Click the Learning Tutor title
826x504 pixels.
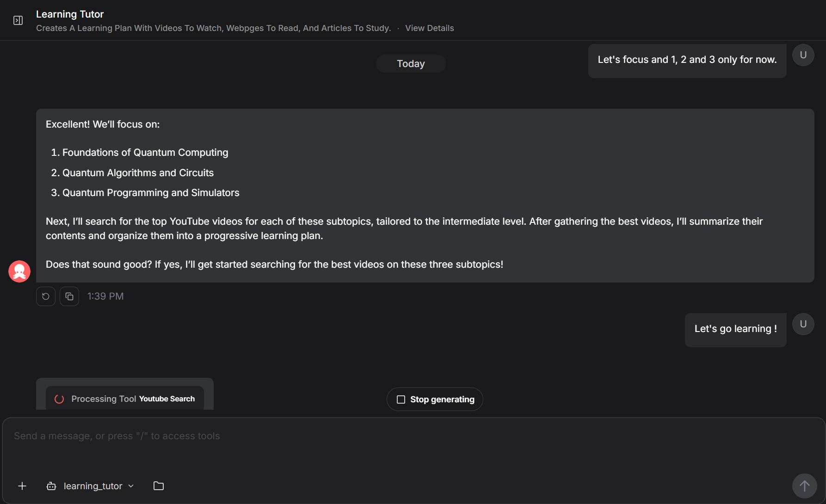70,14
